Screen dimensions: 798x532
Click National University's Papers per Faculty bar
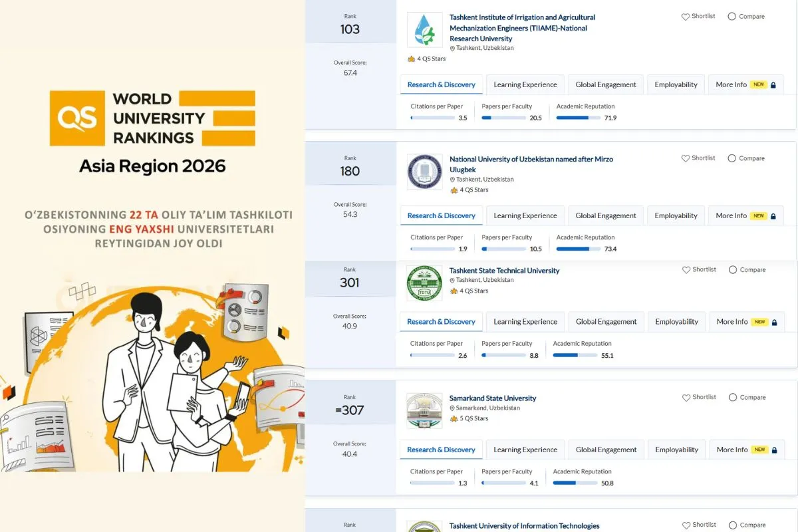tap(503, 249)
